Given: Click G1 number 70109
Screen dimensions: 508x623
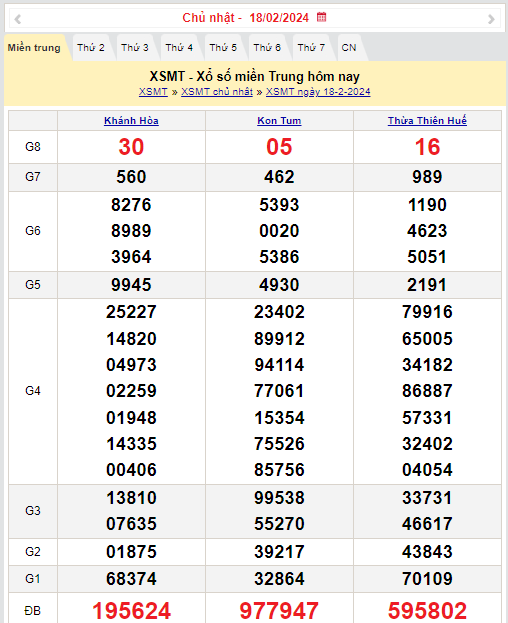Looking at the screenshot, I should (427, 579).
